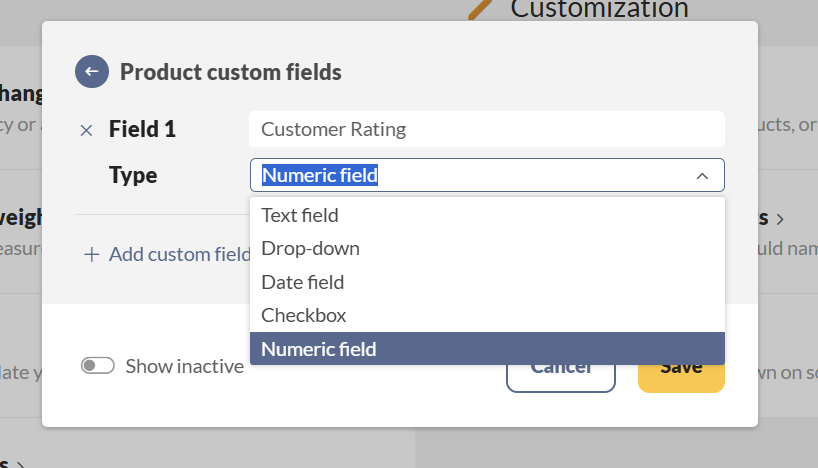
Task: Click the back arrow beside Product custom fields
Action: pyautogui.click(x=91, y=71)
